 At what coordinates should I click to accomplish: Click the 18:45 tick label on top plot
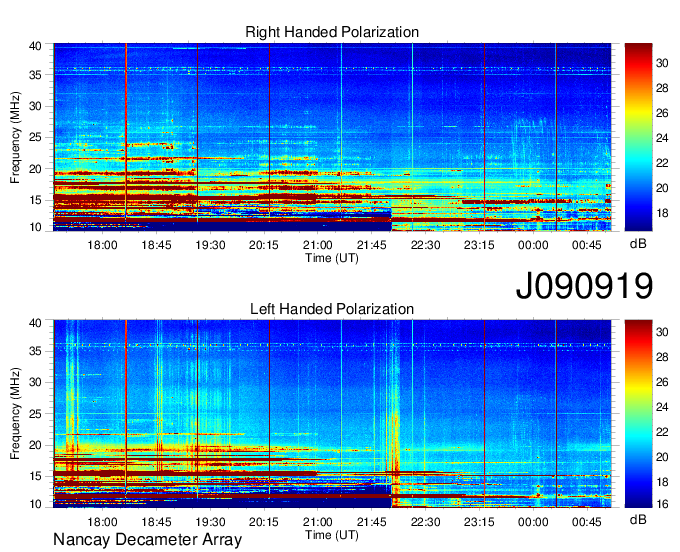[x=156, y=245]
